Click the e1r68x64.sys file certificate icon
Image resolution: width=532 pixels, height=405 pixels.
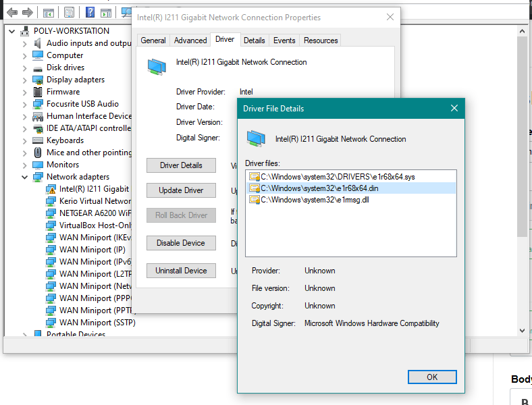(x=254, y=177)
